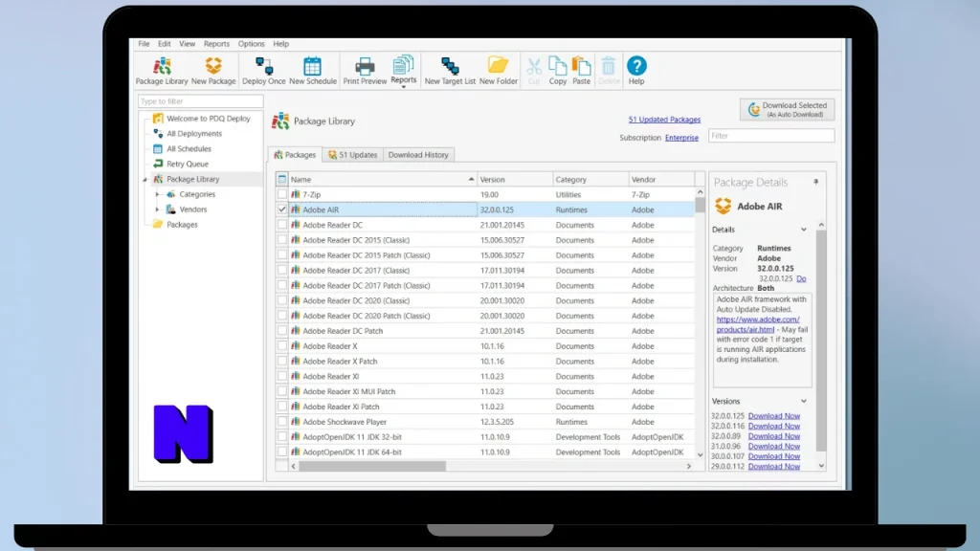Image resolution: width=980 pixels, height=551 pixels.
Task: Tick the 7-Zip package checkbox
Action: pos(282,194)
